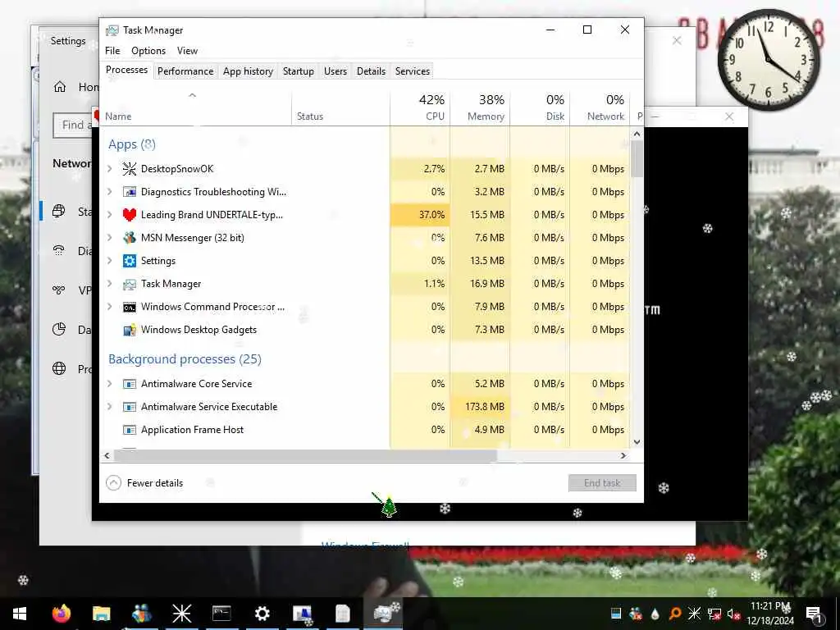This screenshot has height=630, width=840.
Task: Switch to the App history tab
Action: pyautogui.click(x=248, y=71)
